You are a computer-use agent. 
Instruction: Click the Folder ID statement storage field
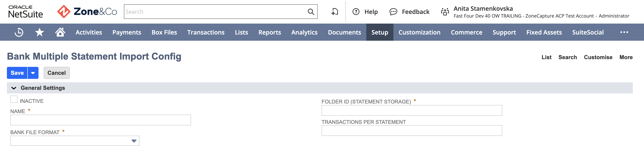pos(412,110)
